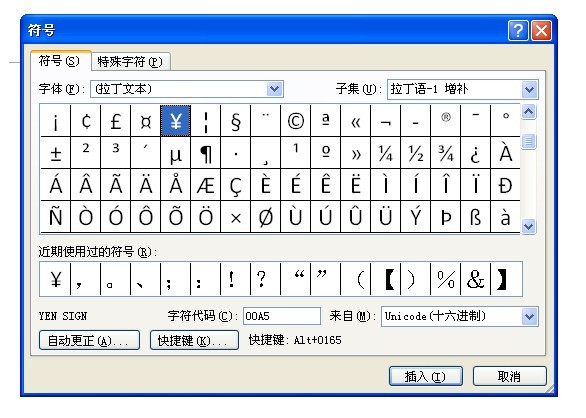Screen dimensions: 586x418
Task: Click the character code 00A5 field
Action: (x=281, y=316)
